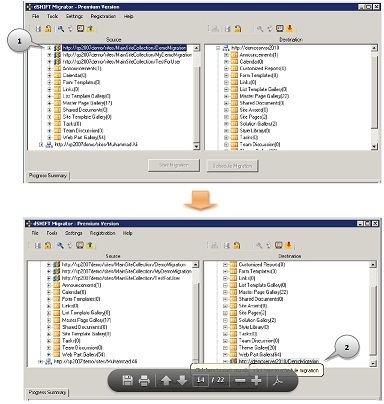Expand Solution Gallery(2) in top Destination tree
The image size is (384, 404).
click(x=226, y=124)
